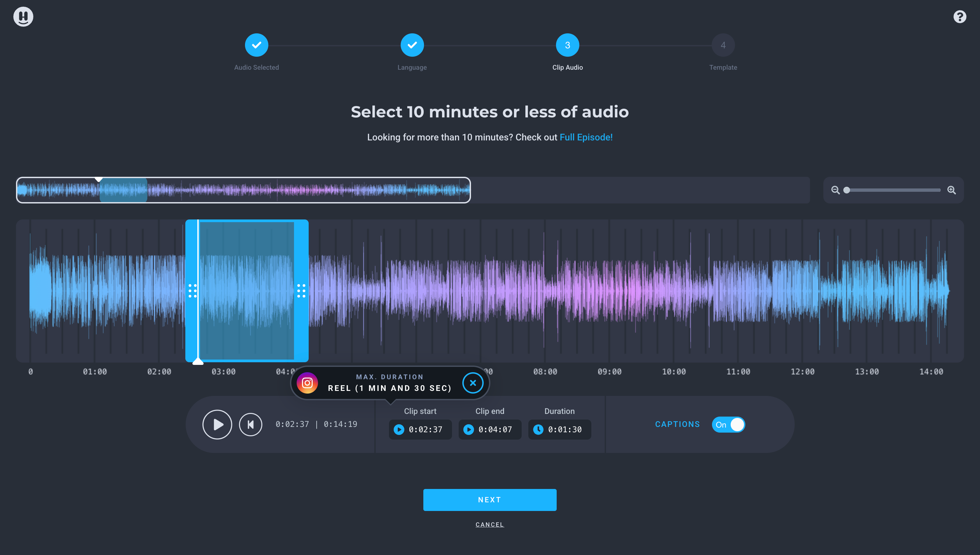Click the 12:00 timeline label

[803, 372]
